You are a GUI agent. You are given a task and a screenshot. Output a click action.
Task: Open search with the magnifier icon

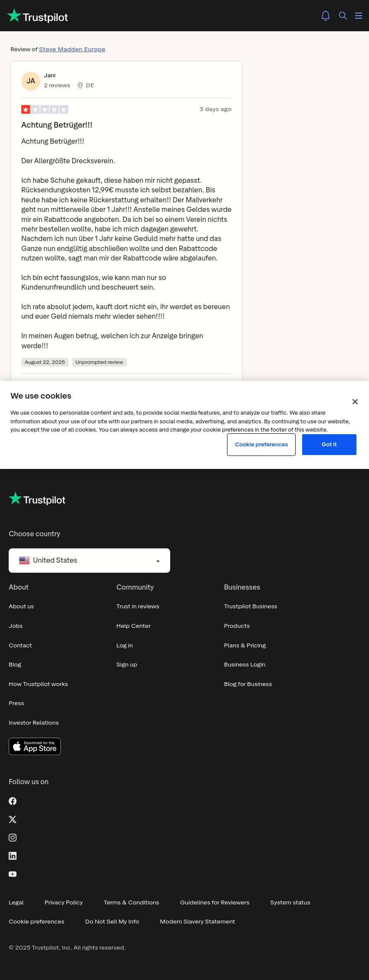[343, 16]
